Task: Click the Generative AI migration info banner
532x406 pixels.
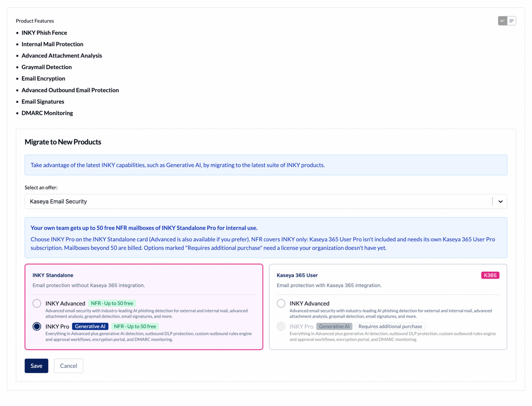Action: [x=266, y=165]
